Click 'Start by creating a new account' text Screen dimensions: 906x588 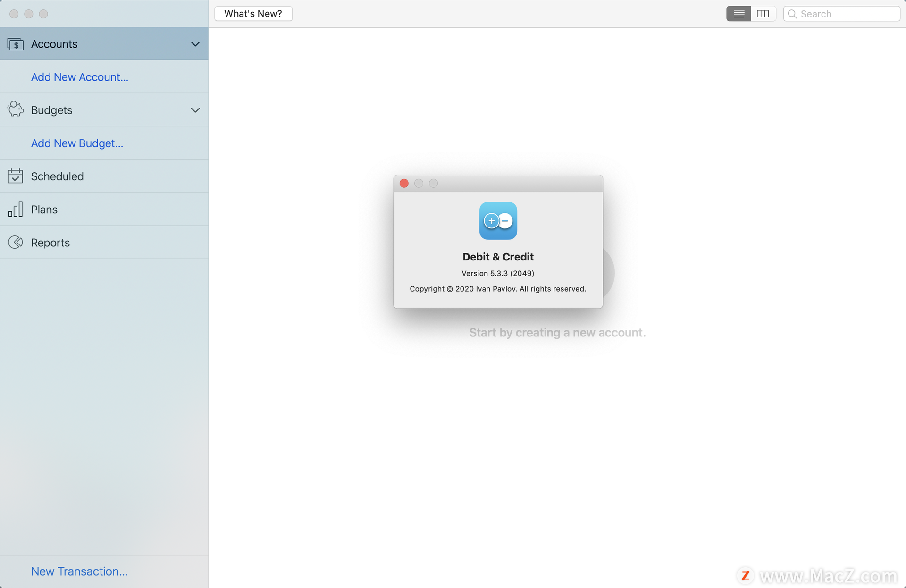pos(557,333)
